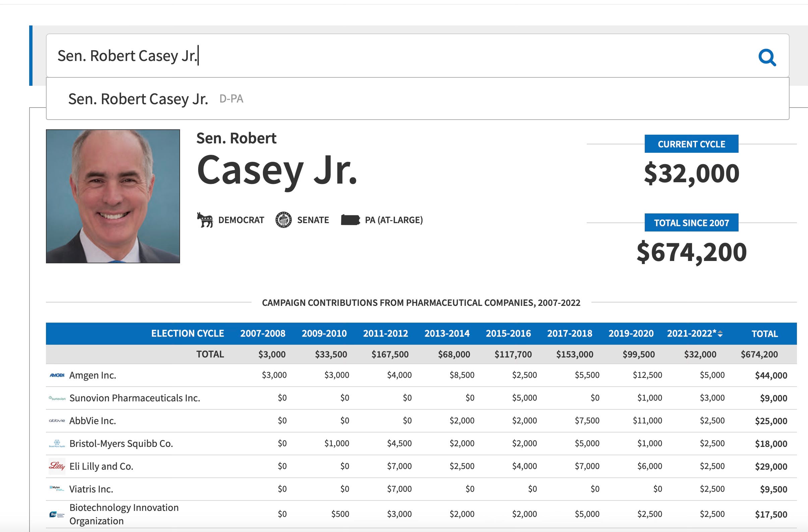Toggle sort arrows on the 2021-2022 column
Viewport: 808px width, 532px height.
click(x=720, y=334)
